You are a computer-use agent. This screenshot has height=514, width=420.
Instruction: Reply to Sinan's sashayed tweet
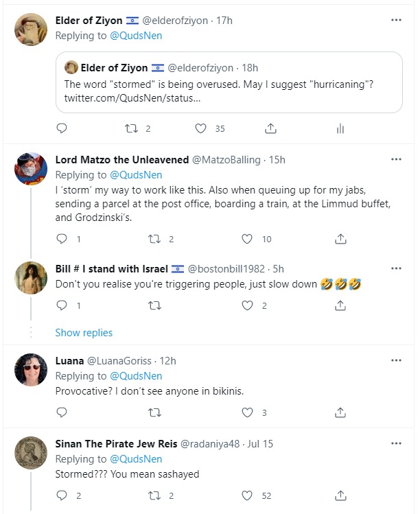tap(61, 495)
